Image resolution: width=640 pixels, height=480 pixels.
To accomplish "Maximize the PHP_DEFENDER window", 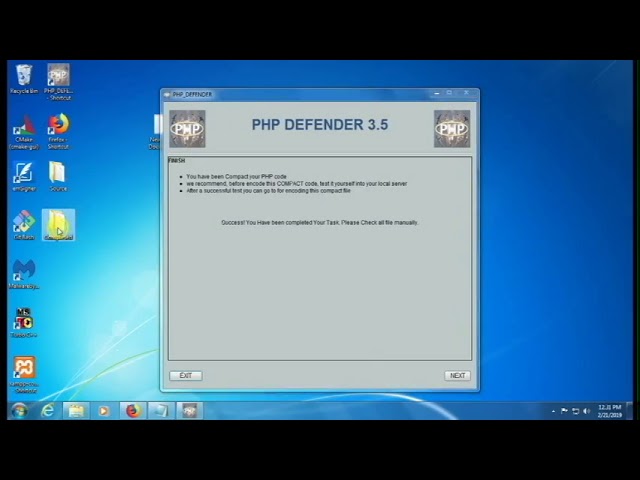I will [449, 93].
